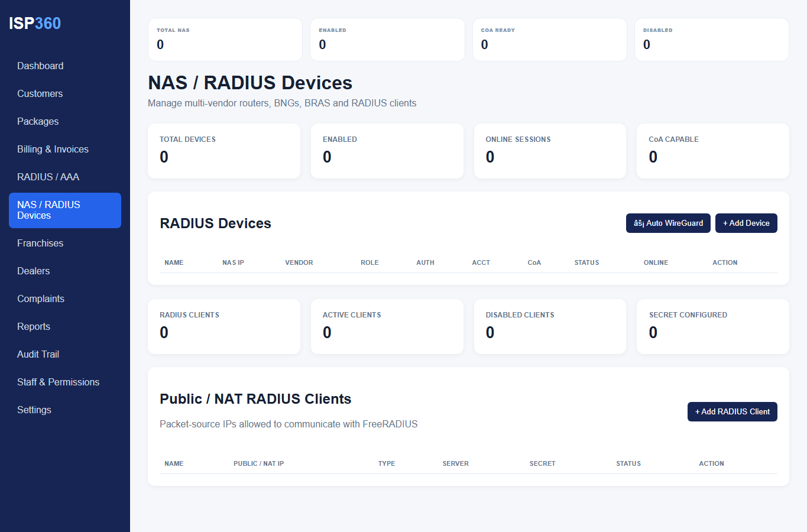This screenshot has height=532, width=807.
Task: Click the SECRET CONFIGURED stat card
Action: point(713,326)
